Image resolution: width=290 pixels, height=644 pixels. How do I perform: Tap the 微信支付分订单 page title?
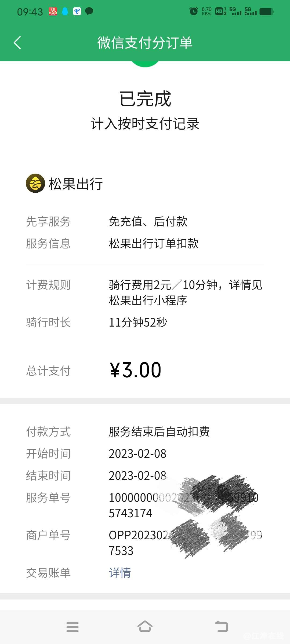coord(145,43)
